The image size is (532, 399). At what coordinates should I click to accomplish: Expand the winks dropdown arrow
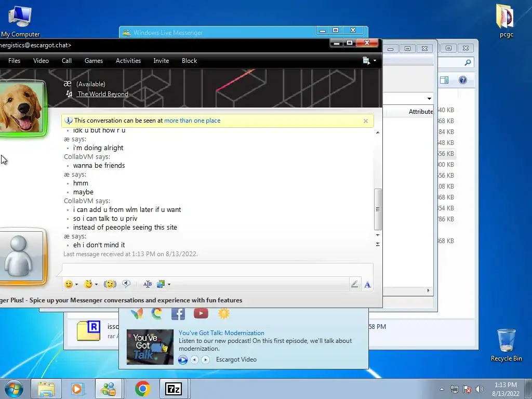pos(96,284)
